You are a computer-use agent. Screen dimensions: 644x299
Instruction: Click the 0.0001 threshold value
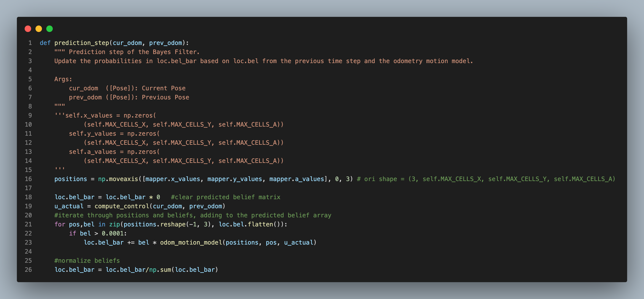tap(112, 234)
